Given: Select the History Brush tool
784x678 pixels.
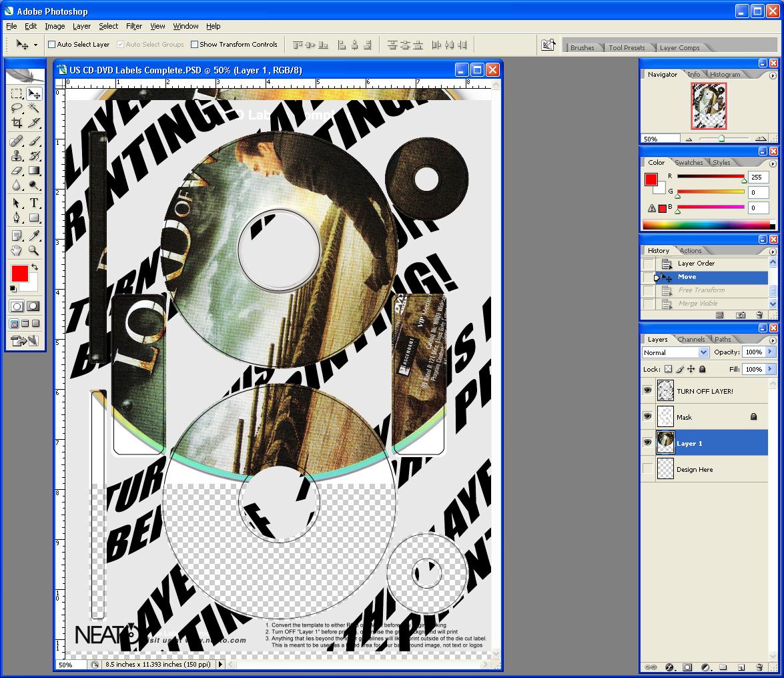Looking at the screenshot, I should click(34, 155).
